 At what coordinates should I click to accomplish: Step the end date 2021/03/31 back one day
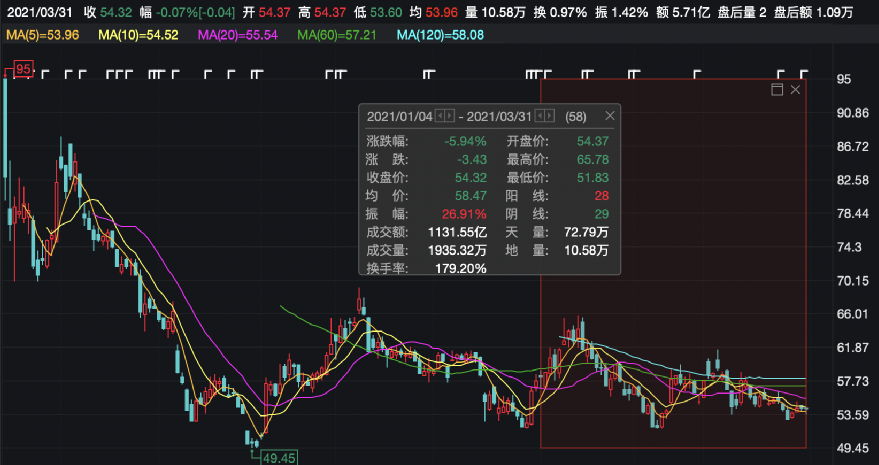(x=540, y=116)
